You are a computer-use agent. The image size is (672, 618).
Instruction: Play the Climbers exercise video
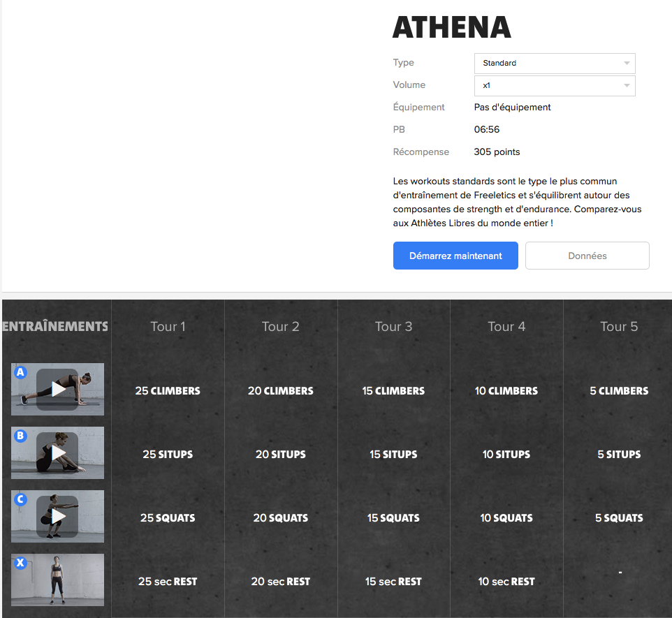tap(57, 390)
